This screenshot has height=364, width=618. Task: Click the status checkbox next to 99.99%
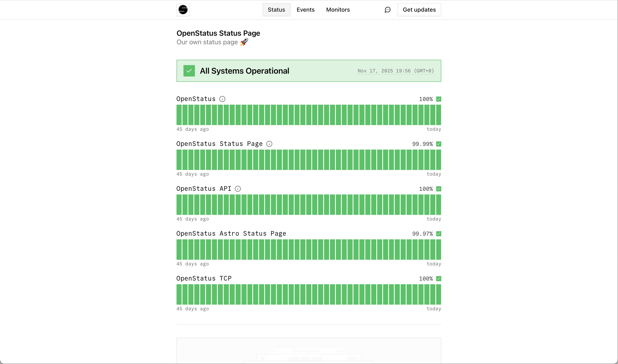coord(438,144)
